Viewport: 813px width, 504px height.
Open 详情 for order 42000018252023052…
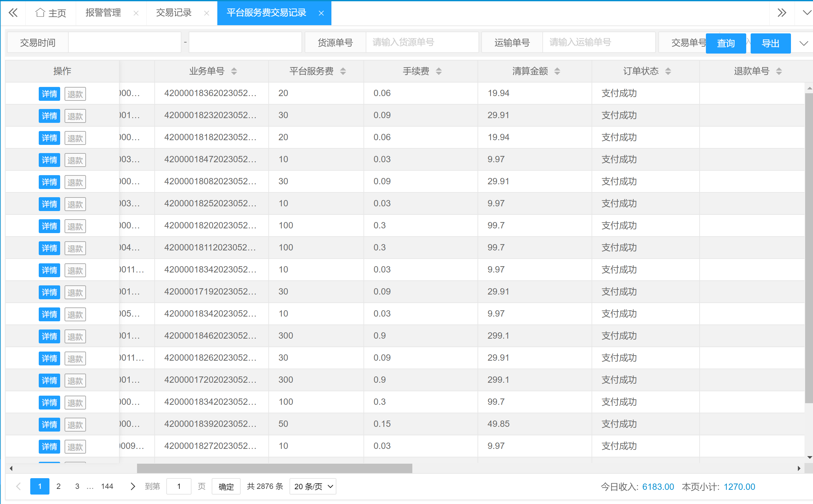(x=49, y=204)
